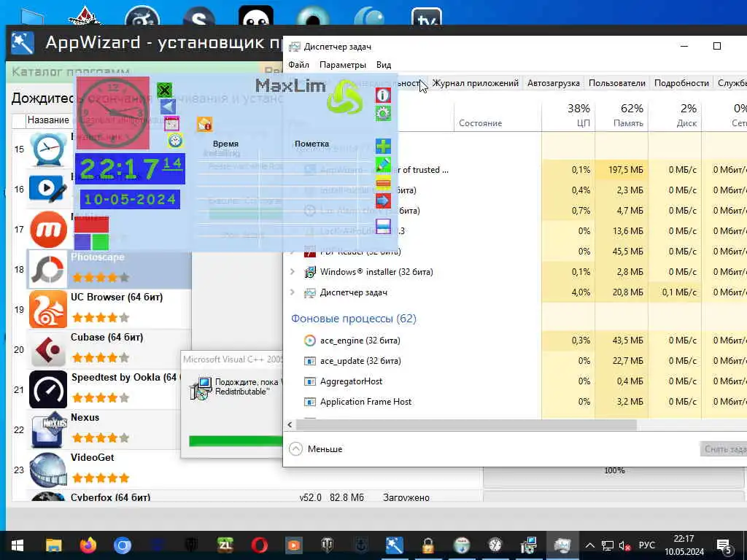Select the AggregatorHost process
Viewport: 747px width, 560px height.
click(x=351, y=381)
